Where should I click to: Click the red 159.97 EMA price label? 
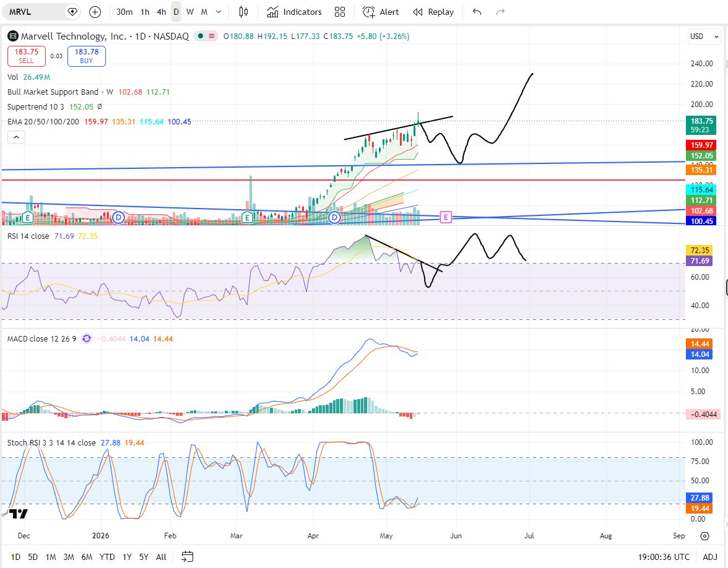click(701, 145)
